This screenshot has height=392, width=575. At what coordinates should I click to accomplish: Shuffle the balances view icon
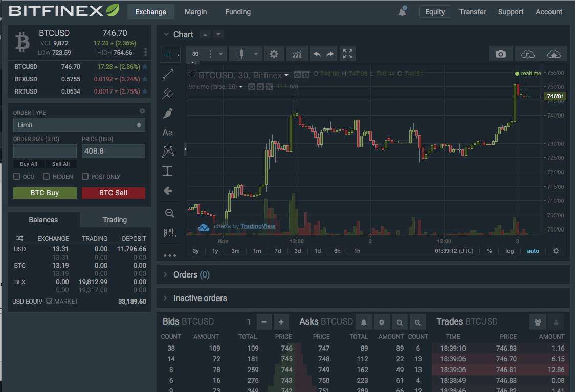[20, 238]
